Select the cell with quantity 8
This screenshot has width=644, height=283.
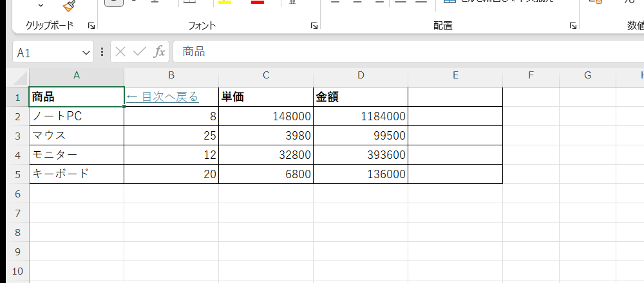pyautogui.click(x=171, y=116)
